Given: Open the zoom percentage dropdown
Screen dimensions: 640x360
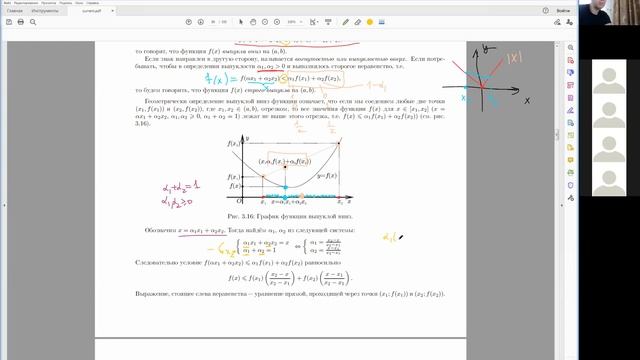Looking at the screenshot, I should (x=295, y=22).
